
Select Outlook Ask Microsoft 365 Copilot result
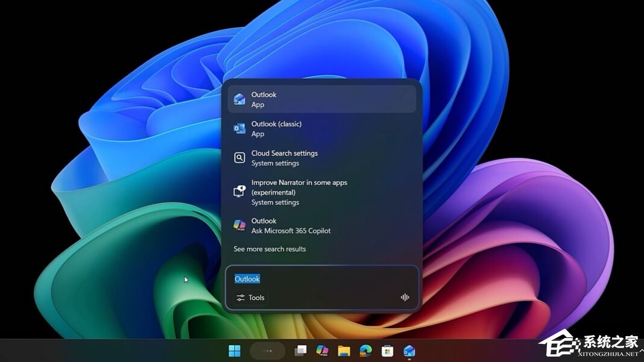(322, 226)
